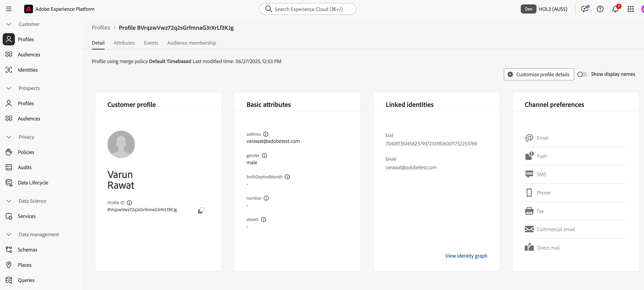Viewport: 644px width, 290px height.
Task: Open Profiles under Prospects
Action: pyautogui.click(x=26, y=103)
